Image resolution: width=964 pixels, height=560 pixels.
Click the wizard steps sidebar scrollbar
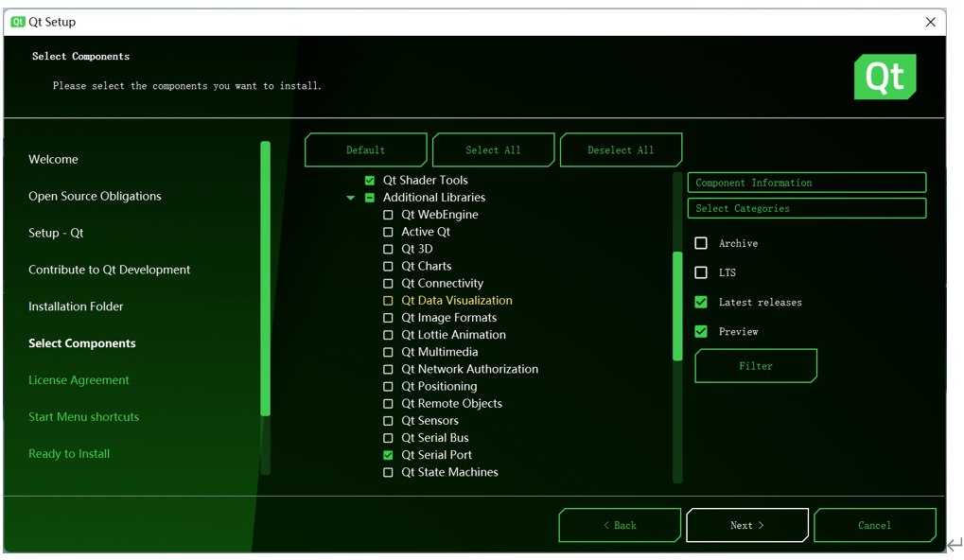[x=266, y=278]
